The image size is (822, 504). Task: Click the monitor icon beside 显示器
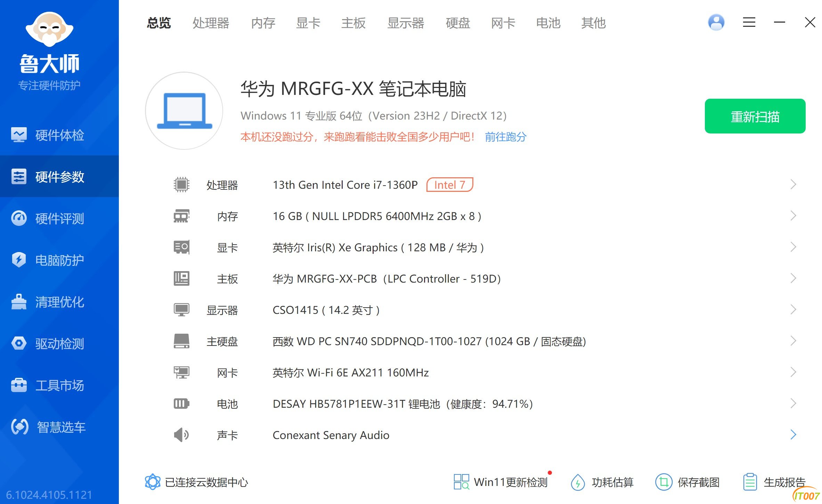tap(181, 310)
